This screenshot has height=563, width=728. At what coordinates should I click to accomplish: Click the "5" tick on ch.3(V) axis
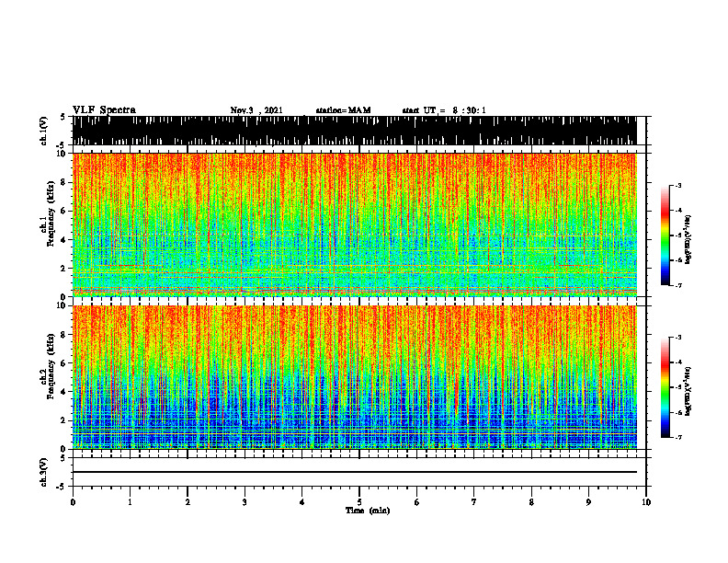(x=63, y=458)
